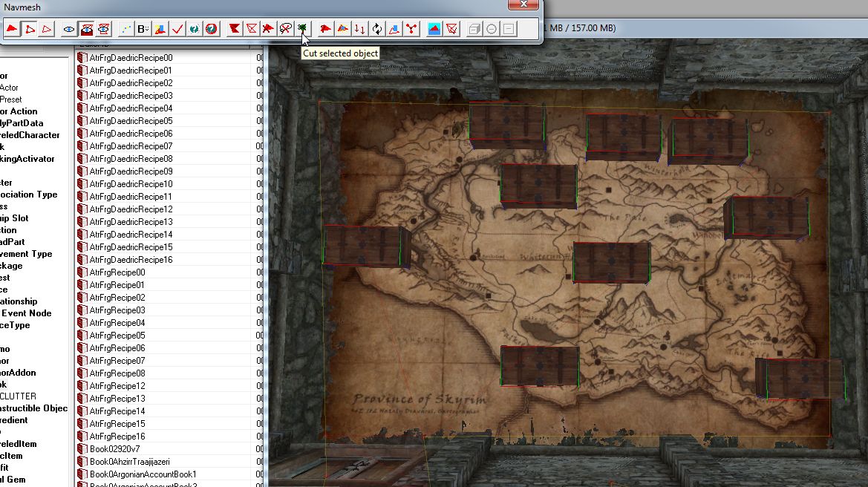This screenshot has width=868, height=487.
Task: Click the red checkmark navmesh icon
Action: pyautogui.click(x=177, y=29)
